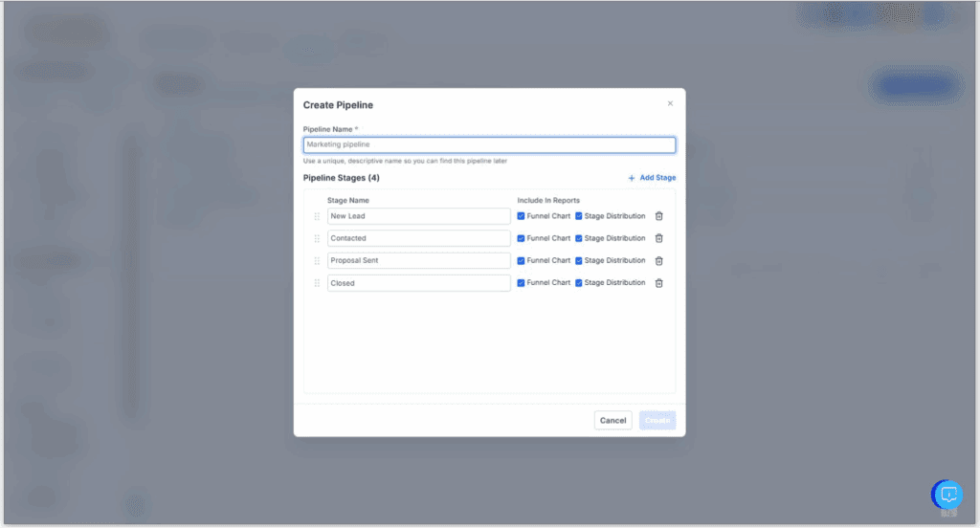Screen dimensions: 980x528
Task: Toggle Stage Distribution for Contacted stage
Action: pos(579,238)
